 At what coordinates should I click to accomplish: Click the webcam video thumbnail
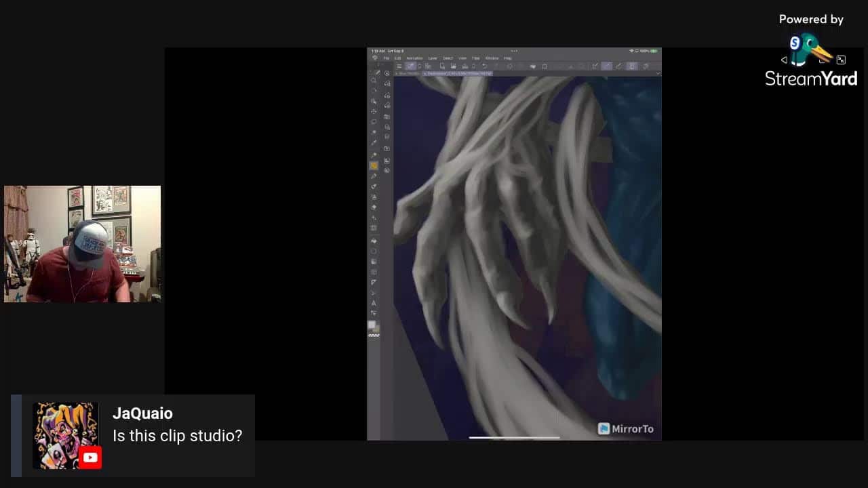click(x=82, y=244)
